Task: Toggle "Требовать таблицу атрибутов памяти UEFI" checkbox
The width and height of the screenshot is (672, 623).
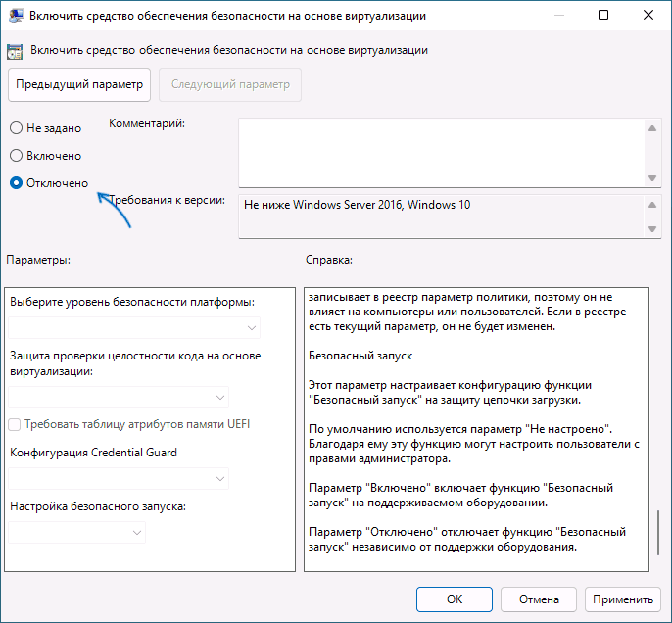Action: [x=15, y=424]
